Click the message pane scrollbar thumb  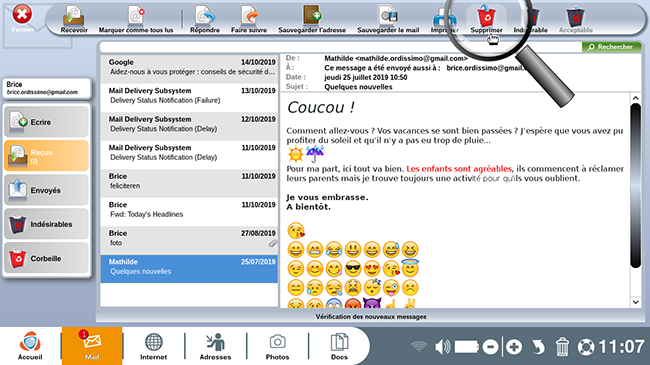click(x=635, y=185)
